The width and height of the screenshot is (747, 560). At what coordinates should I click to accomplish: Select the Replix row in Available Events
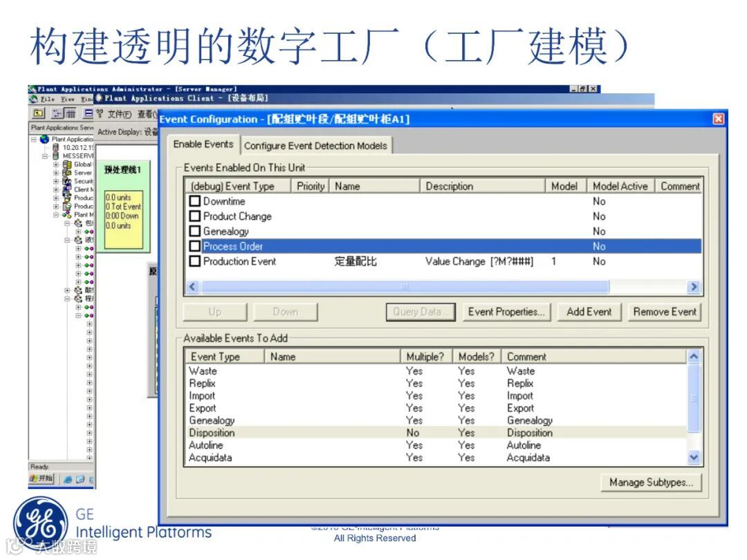(x=436, y=383)
